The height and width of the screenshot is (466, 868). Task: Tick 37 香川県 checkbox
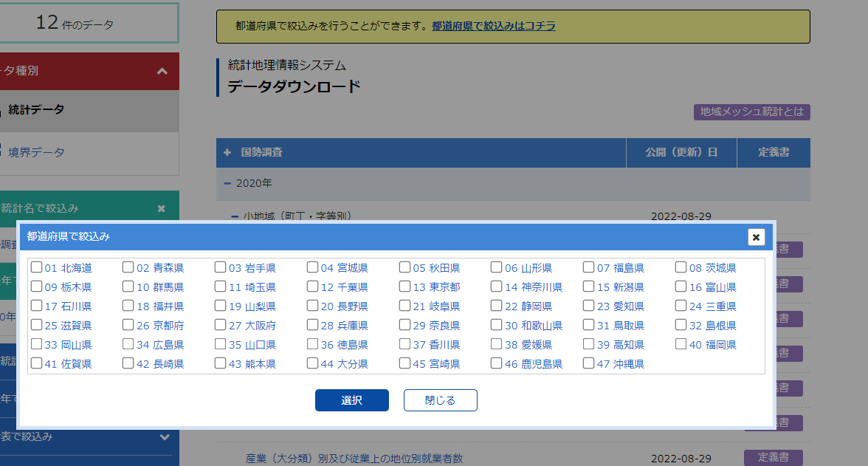404,344
